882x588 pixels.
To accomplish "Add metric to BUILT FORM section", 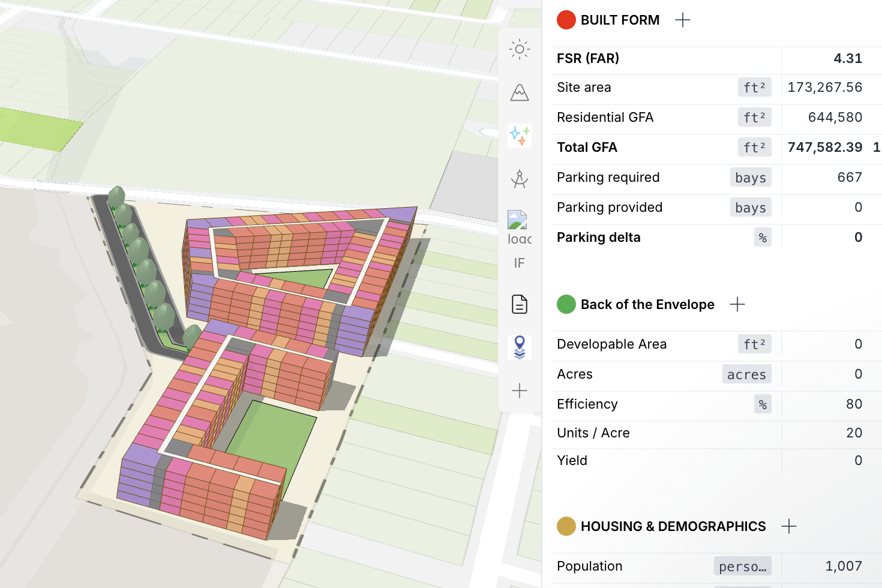I will [x=683, y=20].
